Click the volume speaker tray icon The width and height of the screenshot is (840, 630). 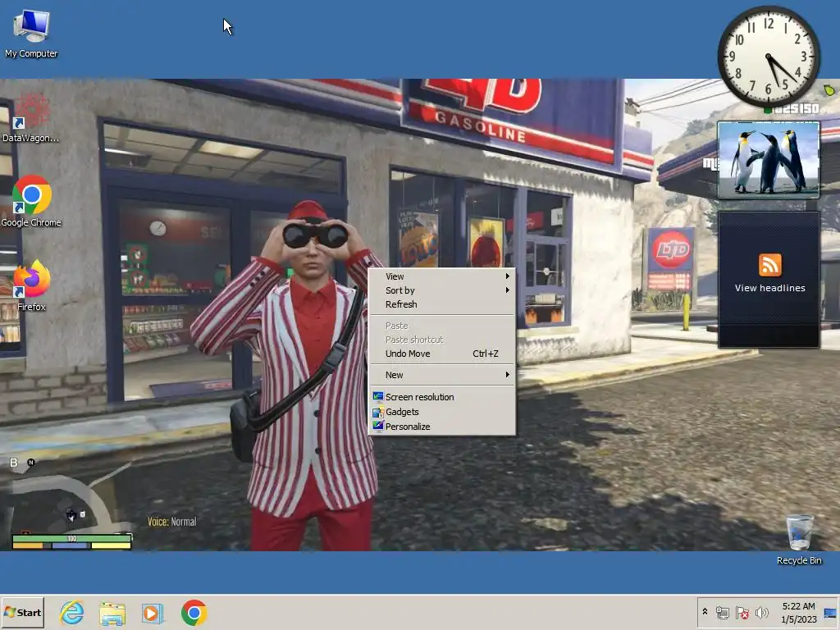[761, 612]
